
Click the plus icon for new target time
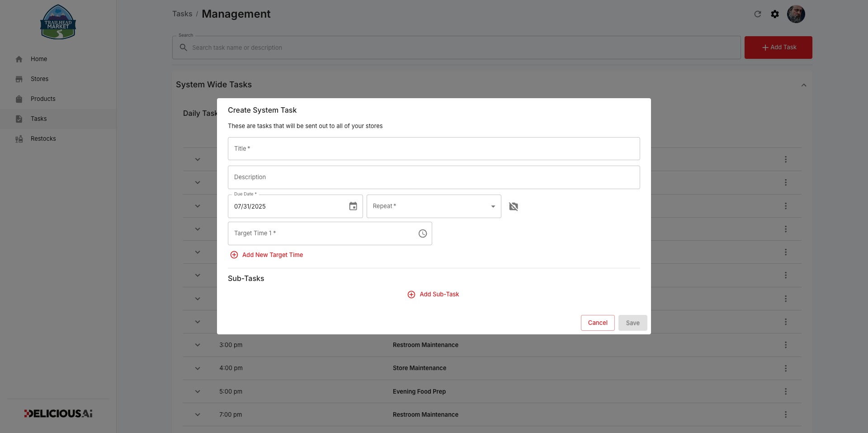point(234,255)
